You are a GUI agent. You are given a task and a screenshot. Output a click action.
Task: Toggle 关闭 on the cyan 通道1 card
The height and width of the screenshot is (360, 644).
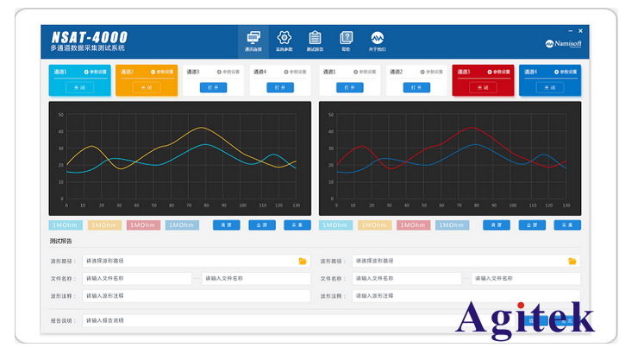(79, 87)
